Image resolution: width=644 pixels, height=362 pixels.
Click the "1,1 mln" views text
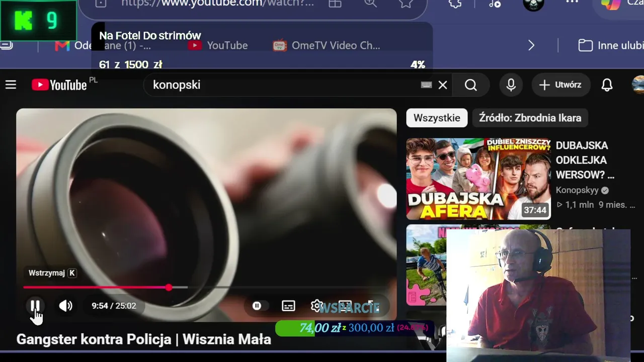580,205
